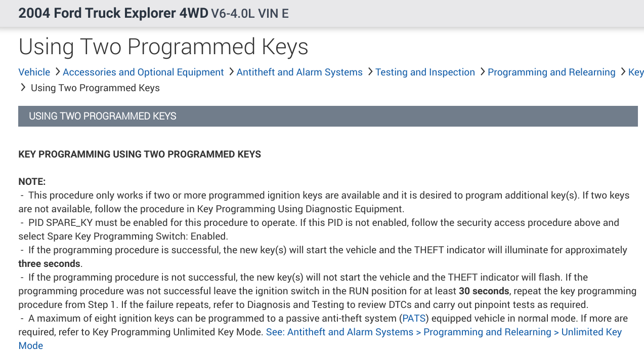The width and height of the screenshot is (644, 351).
Task: Click the bold KEY PROGRAMMING heading text
Action: [140, 154]
